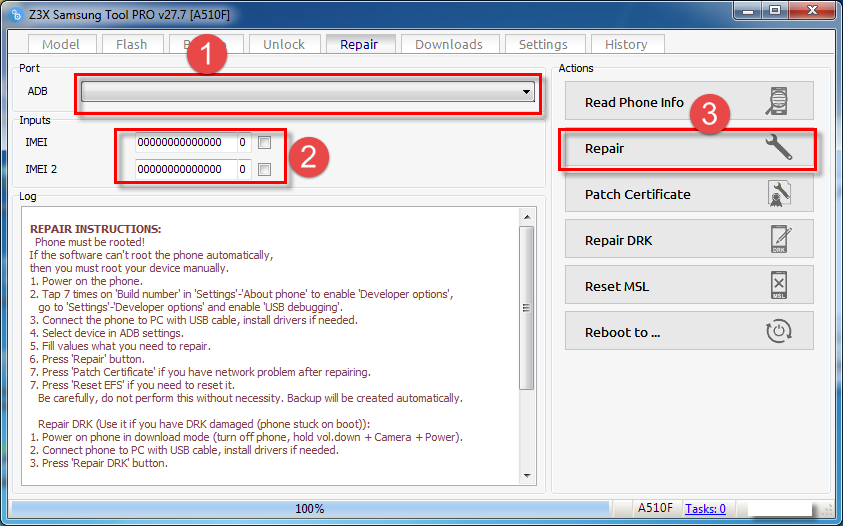Enable the IMEI 2 checkbox

[265, 169]
